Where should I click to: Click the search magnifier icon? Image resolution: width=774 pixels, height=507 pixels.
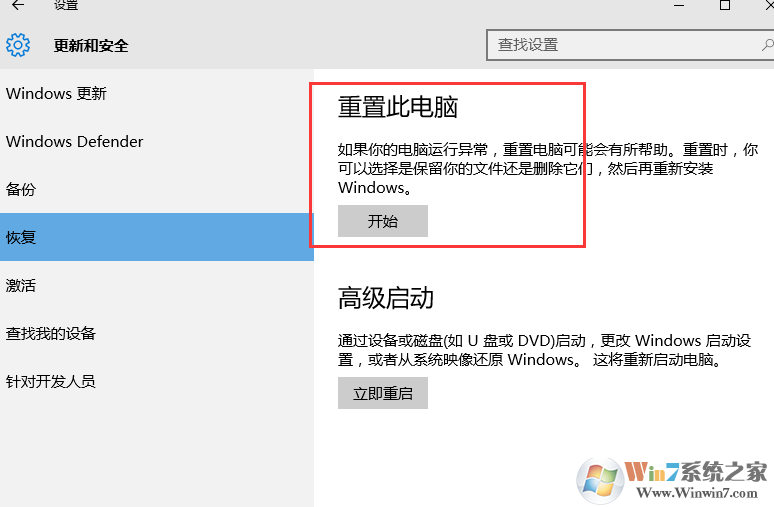point(768,45)
